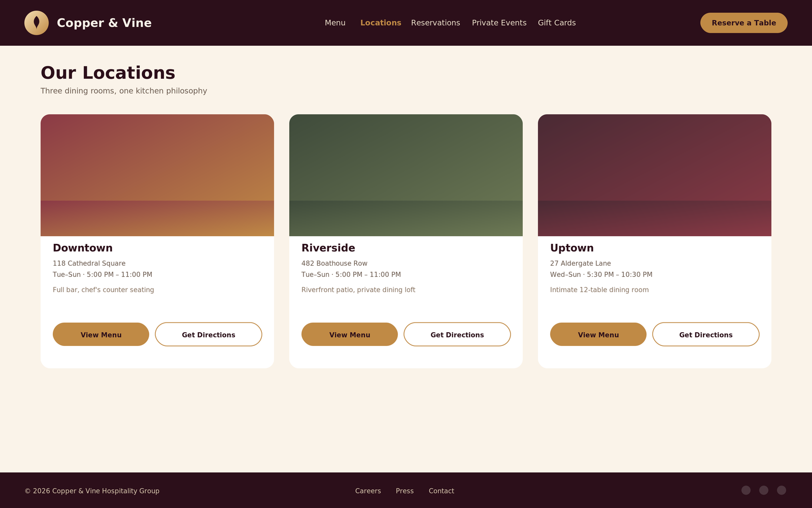Get Directions to the Downtown location
Viewport: 812px width, 508px height.
[x=209, y=334]
